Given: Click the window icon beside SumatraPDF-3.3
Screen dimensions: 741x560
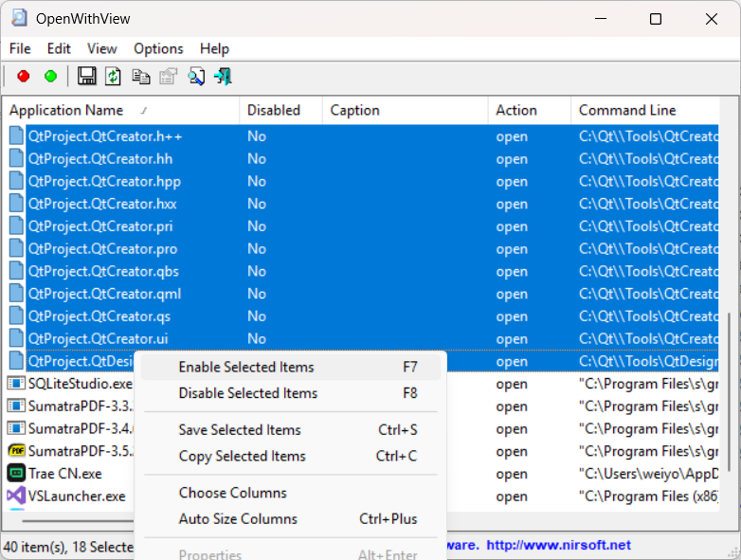Looking at the screenshot, I should [16, 406].
